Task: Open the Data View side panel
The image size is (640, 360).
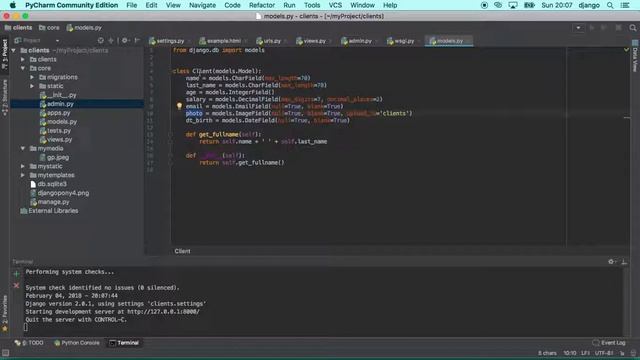Action: point(635,56)
